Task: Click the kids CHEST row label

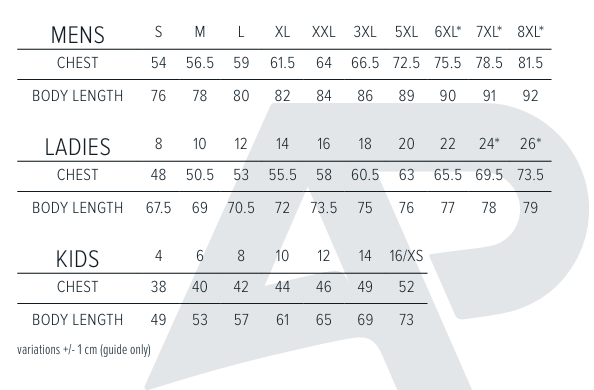Action: 78,287
